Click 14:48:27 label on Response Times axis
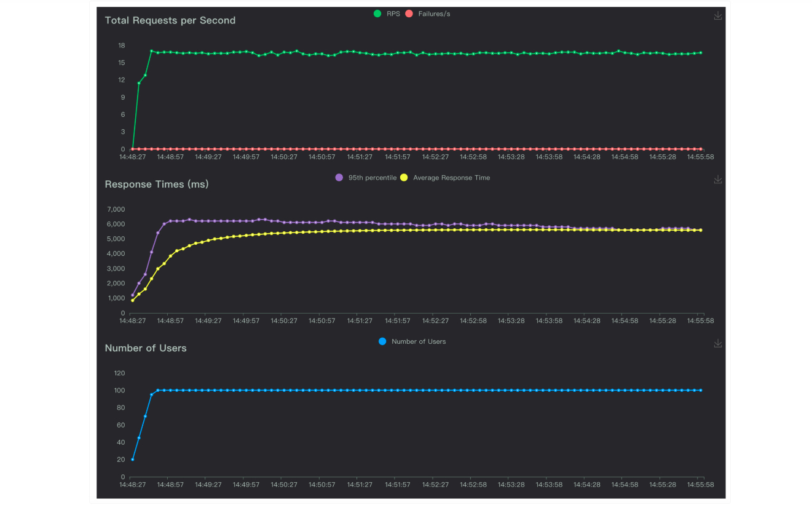This screenshot has height=505, width=812. pyautogui.click(x=133, y=320)
